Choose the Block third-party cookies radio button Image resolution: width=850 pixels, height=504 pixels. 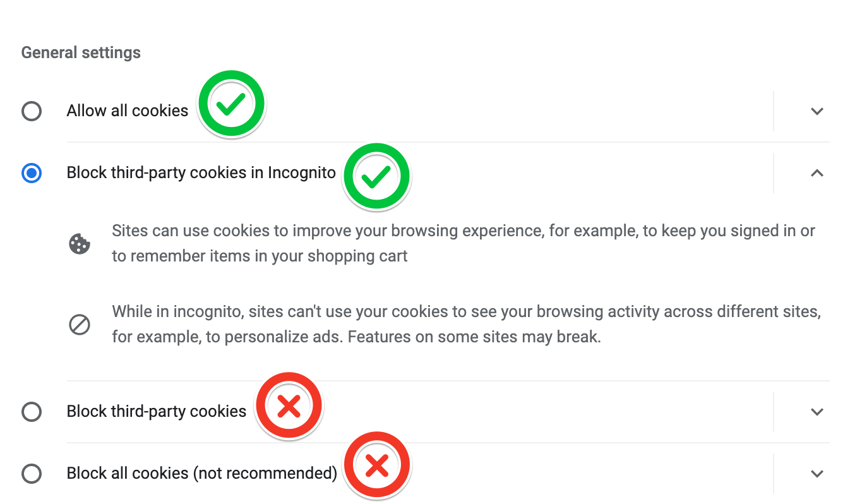[32, 412]
